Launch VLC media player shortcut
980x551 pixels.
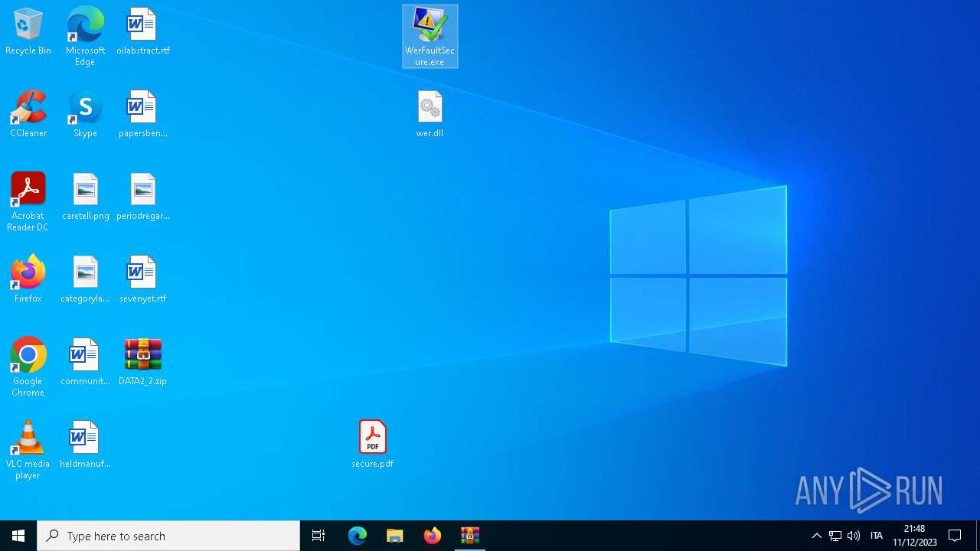pos(28,450)
